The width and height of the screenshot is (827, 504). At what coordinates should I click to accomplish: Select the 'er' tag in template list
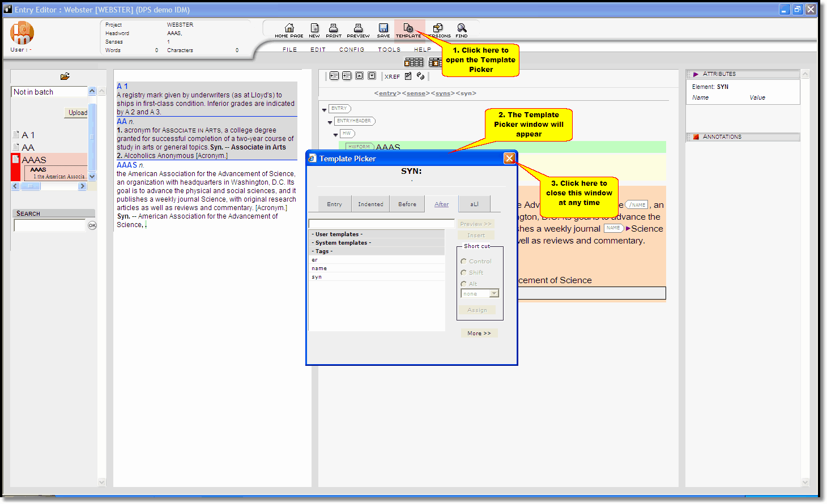click(x=377, y=260)
